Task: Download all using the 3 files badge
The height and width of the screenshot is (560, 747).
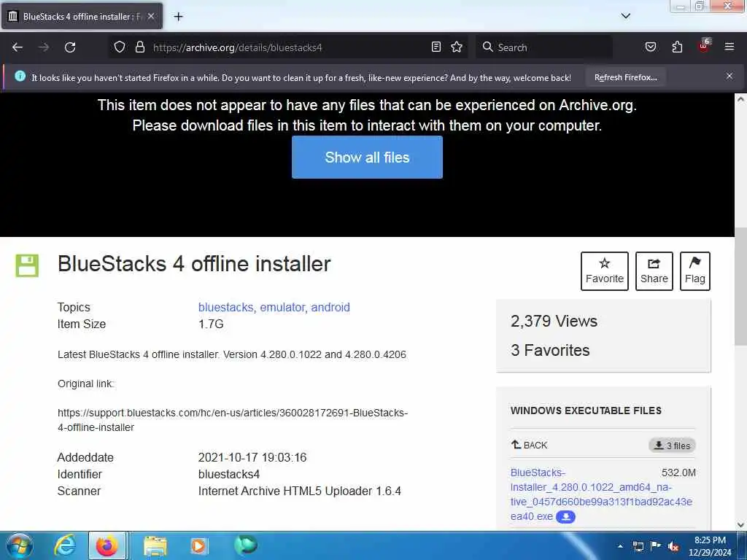Action: pos(672,446)
